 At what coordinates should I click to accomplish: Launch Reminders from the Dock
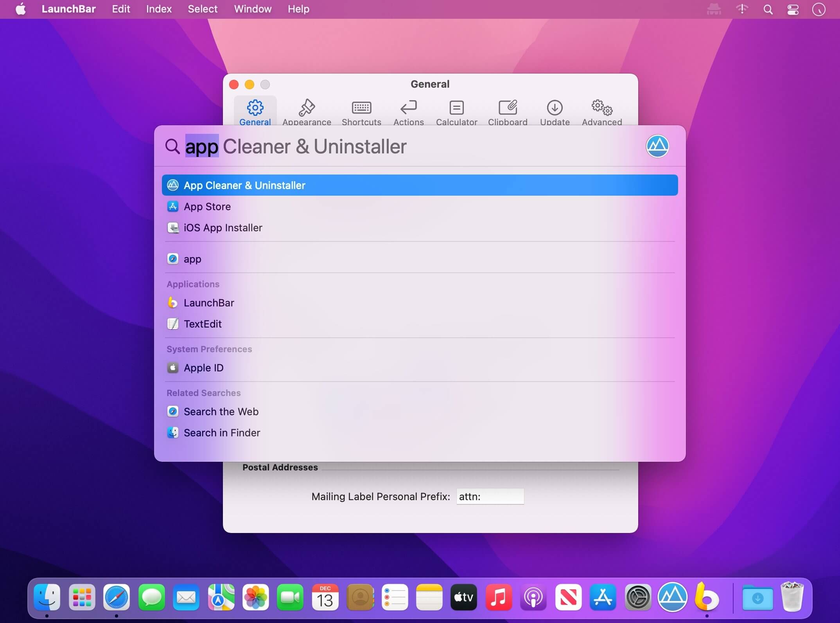395,597
